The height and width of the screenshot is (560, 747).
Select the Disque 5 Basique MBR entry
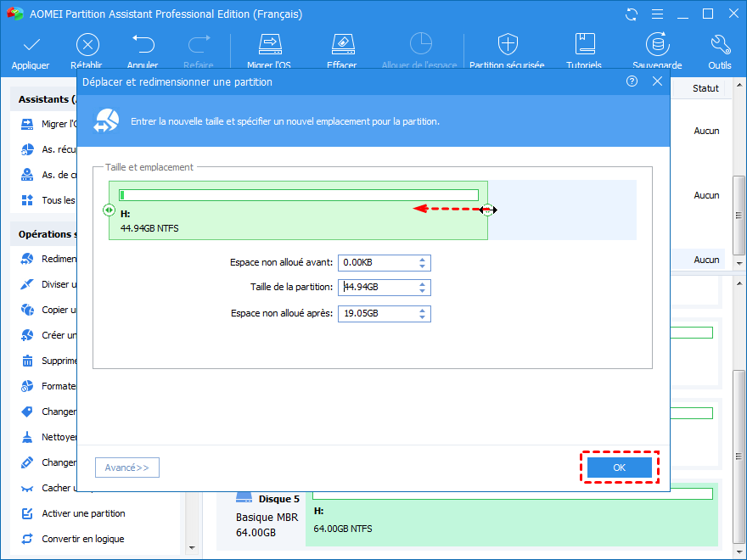coord(261,518)
